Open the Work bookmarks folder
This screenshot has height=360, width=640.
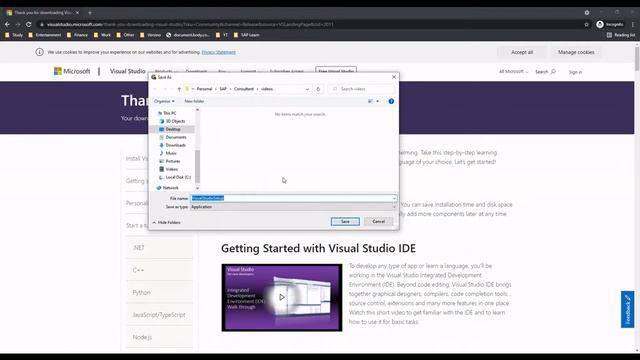[x=102, y=35]
